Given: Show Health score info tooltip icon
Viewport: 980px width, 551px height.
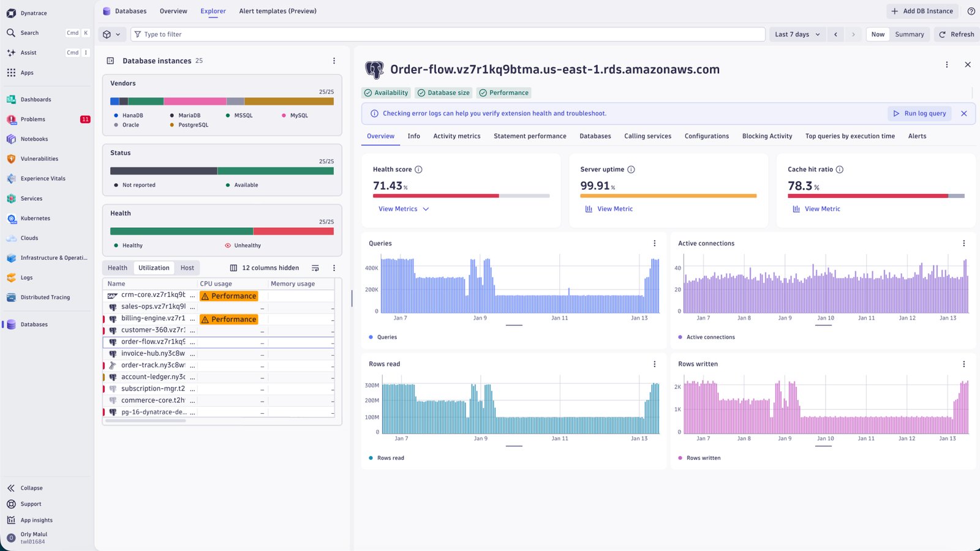Looking at the screenshot, I should coord(418,170).
